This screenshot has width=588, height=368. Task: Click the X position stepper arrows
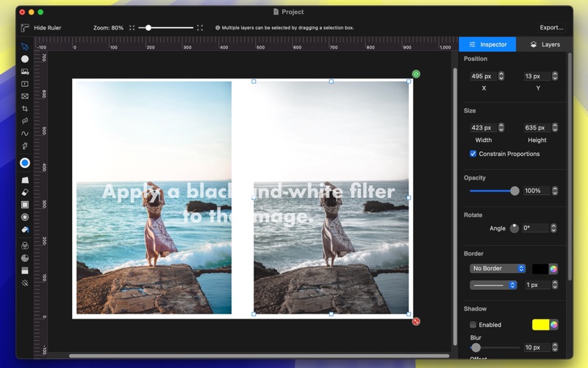[x=501, y=76]
